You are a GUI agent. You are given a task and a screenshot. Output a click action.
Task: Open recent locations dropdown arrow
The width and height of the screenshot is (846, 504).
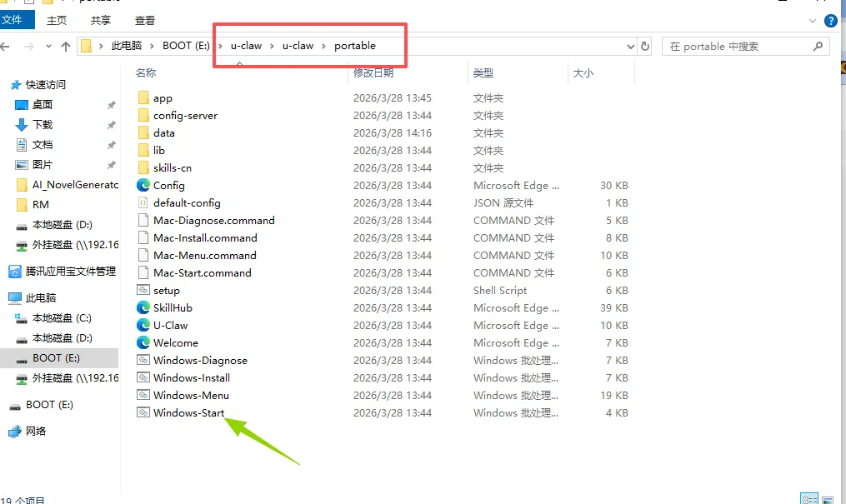(48, 47)
